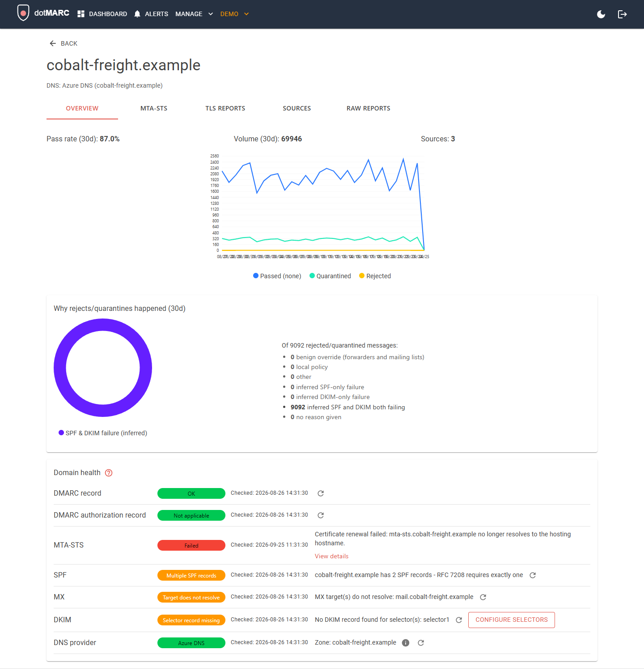Toggle dark mode with the moon icon

(601, 14)
